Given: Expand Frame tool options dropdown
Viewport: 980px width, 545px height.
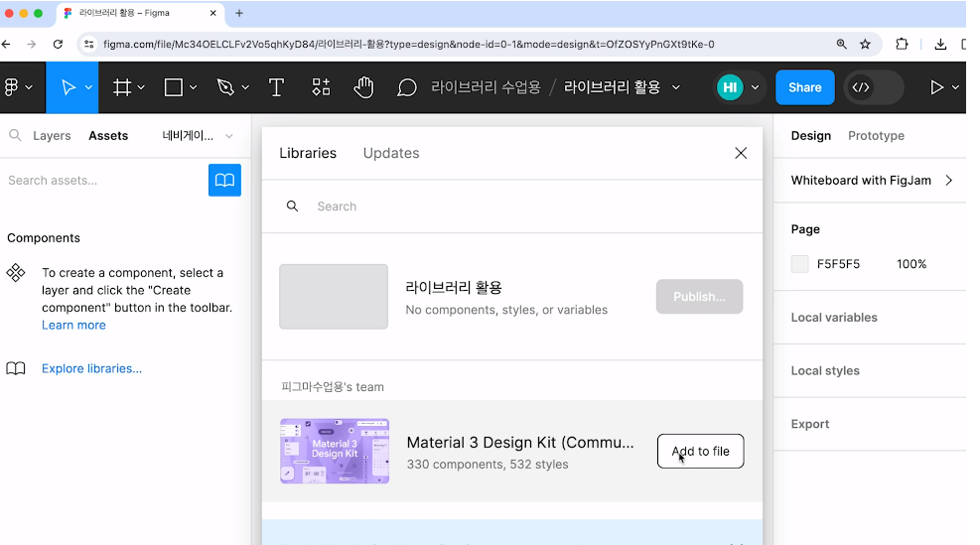Looking at the screenshot, I should coord(141,87).
